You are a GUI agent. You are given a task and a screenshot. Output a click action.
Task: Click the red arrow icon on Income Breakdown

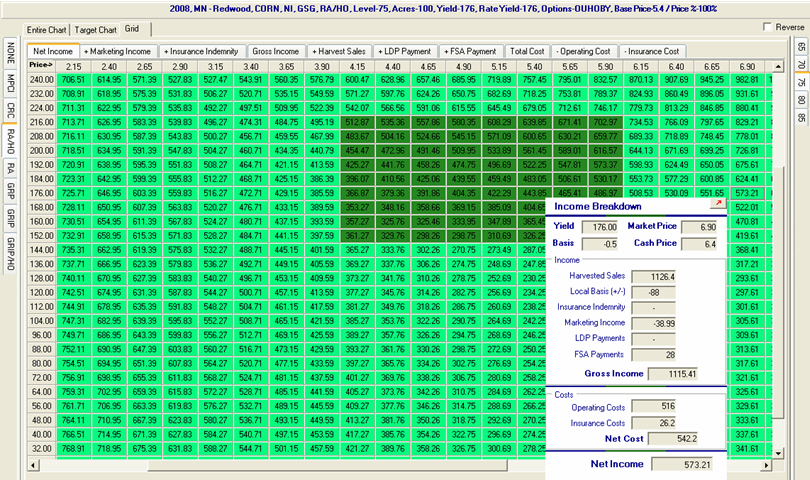718,204
